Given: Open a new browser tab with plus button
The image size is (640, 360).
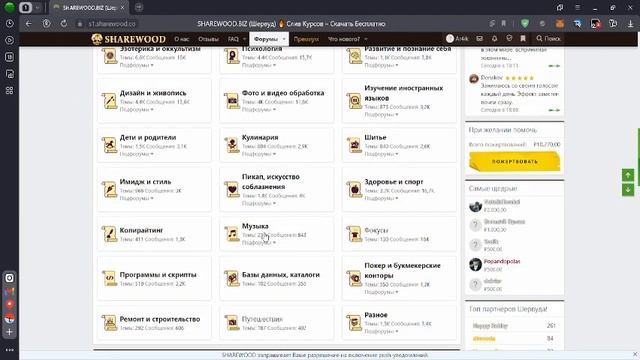Looking at the screenshot, I should (139, 7).
